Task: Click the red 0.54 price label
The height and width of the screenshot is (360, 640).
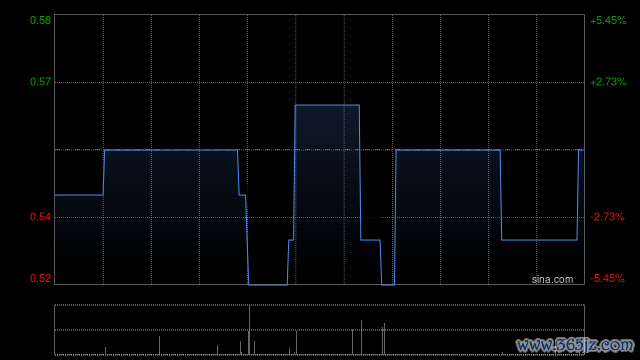Action: (40, 217)
